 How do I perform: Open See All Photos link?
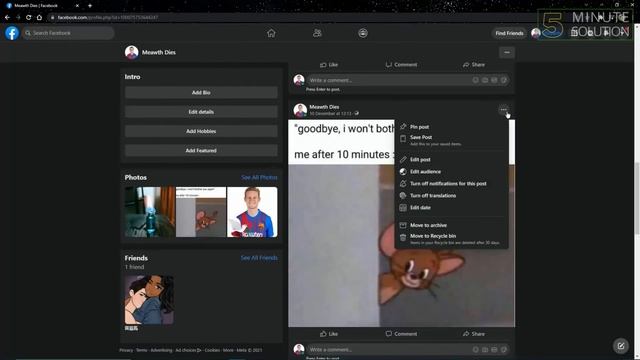tap(259, 177)
